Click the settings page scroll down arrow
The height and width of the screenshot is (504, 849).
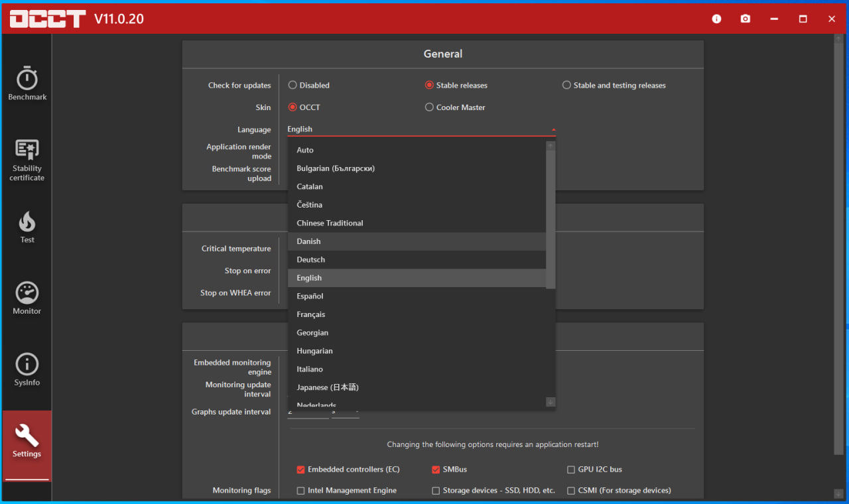pyautogui.click(x=838, y=493)
